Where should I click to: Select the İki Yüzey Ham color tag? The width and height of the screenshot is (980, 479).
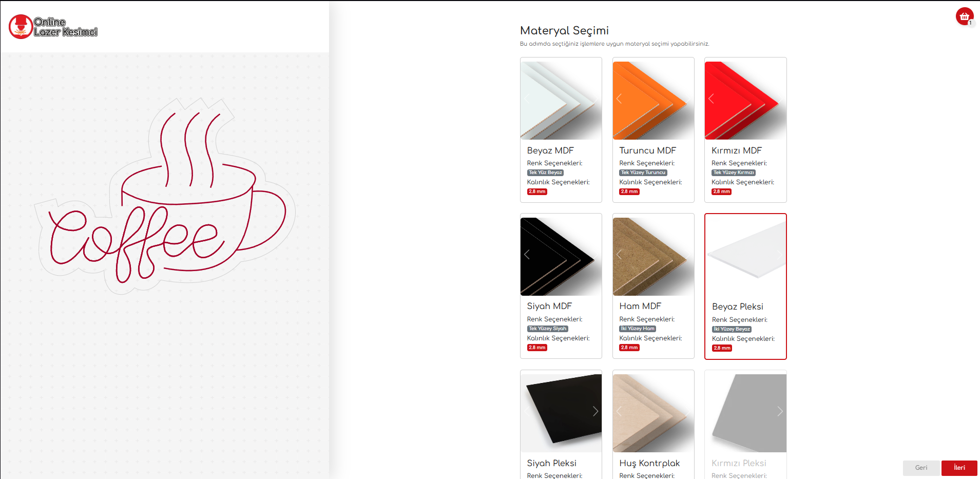coord(638,329)
